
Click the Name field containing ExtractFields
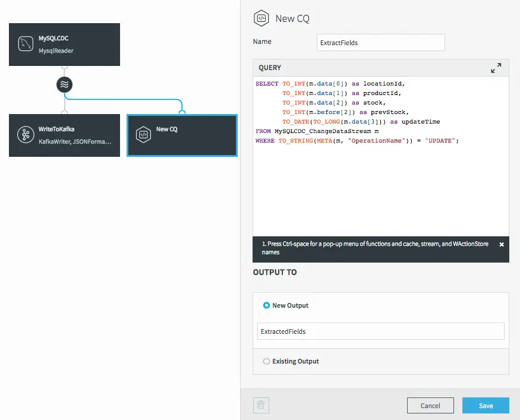(381, 43)
